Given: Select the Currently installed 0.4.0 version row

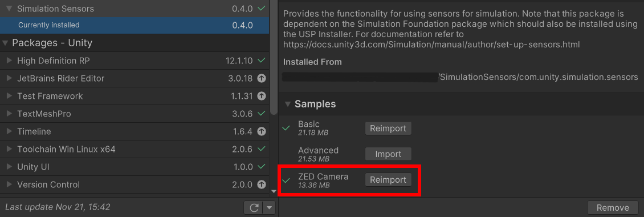Looking at the screenshot, I should click(x=134, y=25).
